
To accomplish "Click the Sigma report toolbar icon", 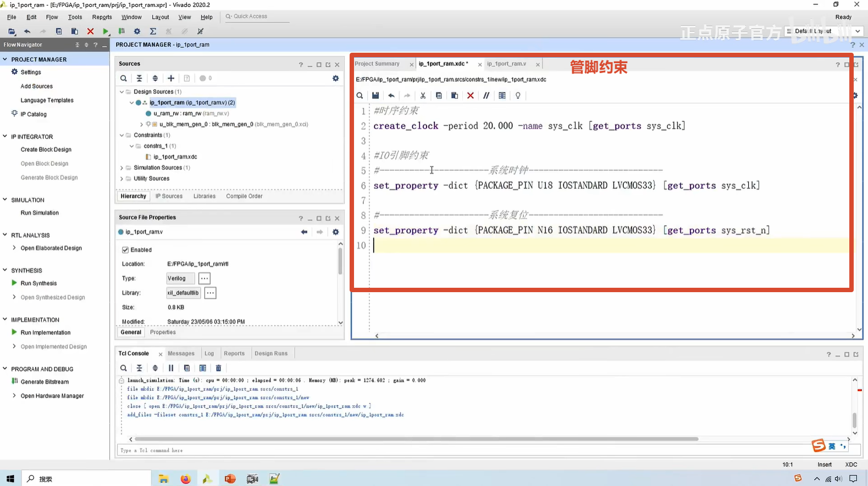I will [x=153, y=31].
